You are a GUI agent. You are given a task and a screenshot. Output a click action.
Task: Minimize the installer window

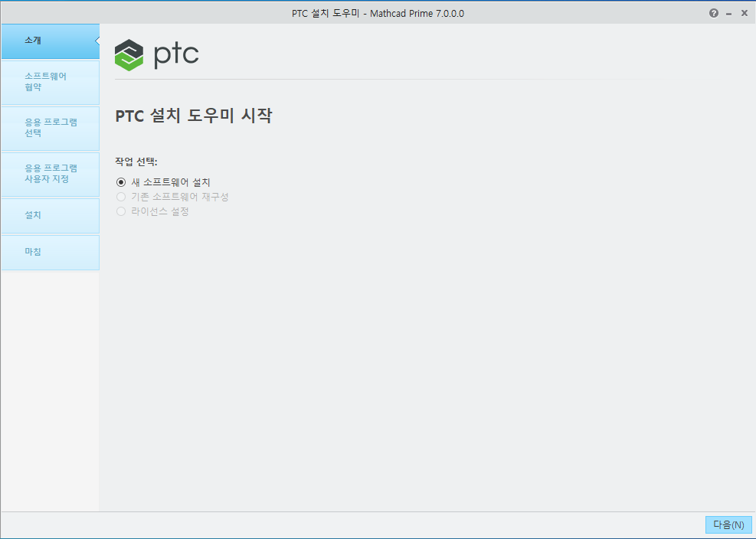coord(729,14)
